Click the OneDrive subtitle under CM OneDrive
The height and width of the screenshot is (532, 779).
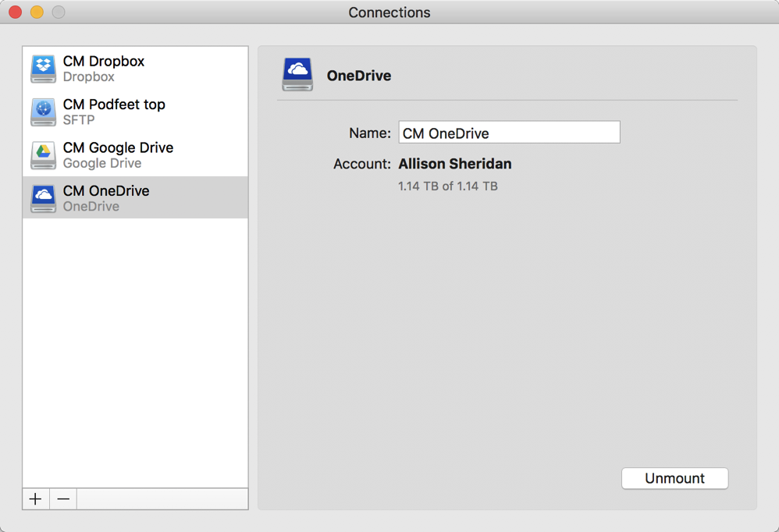pyautogui.click(x=91, y=207)
